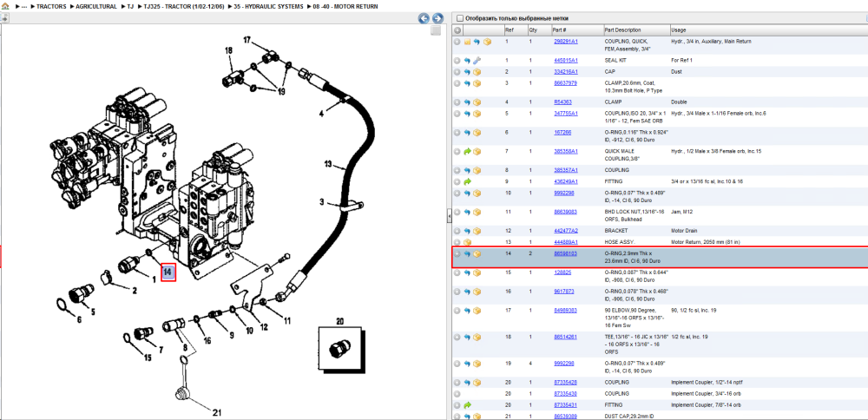Click the blue arrow icon for part 445015A1
This screenshot has width=868, height=420.
tap(467, 60)
